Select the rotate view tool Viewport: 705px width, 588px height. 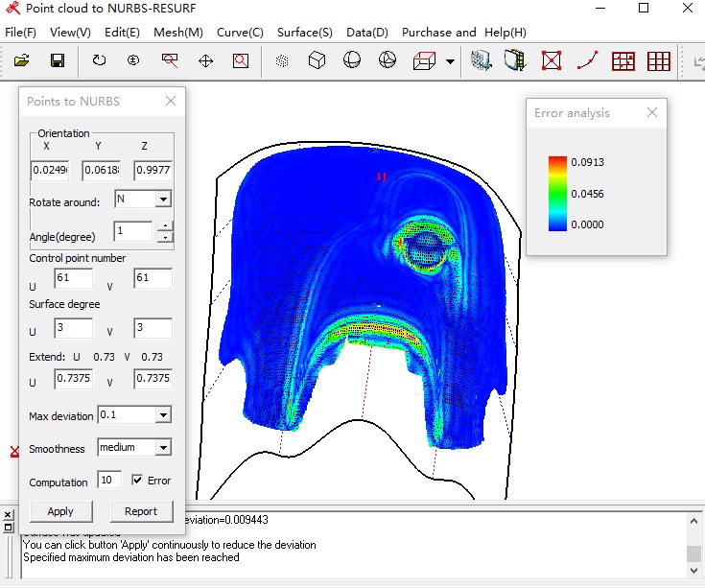tap(99, 61)
